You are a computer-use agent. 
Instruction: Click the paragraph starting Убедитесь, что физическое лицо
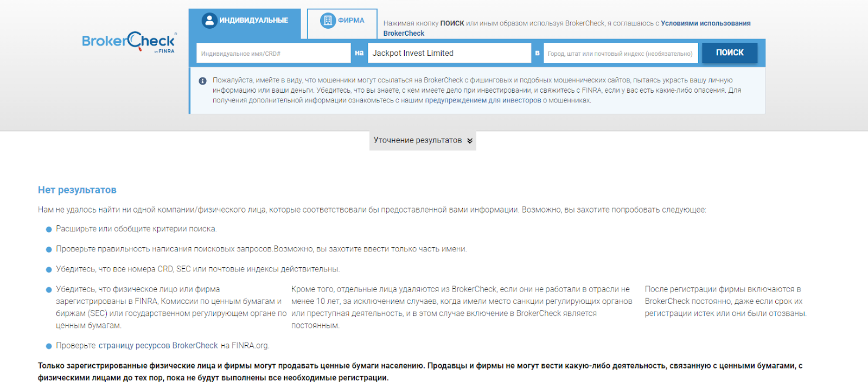(x=171, y=307)
